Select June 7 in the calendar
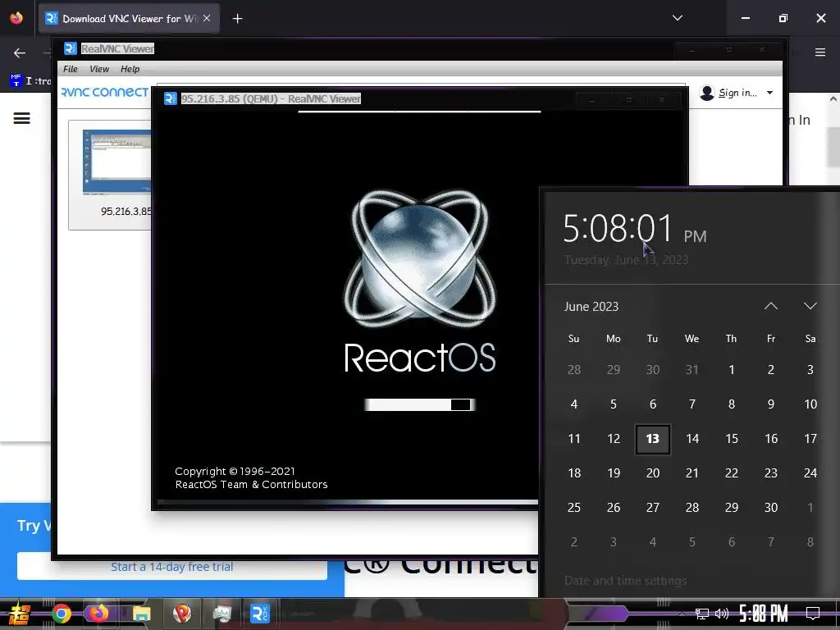 click(692, 404)
